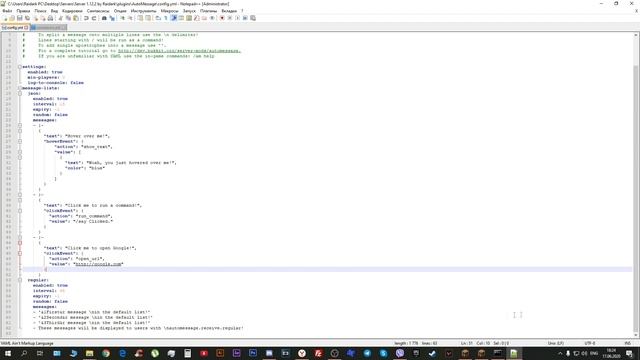Zoom out using the toolbar icon

coord(130,18)
